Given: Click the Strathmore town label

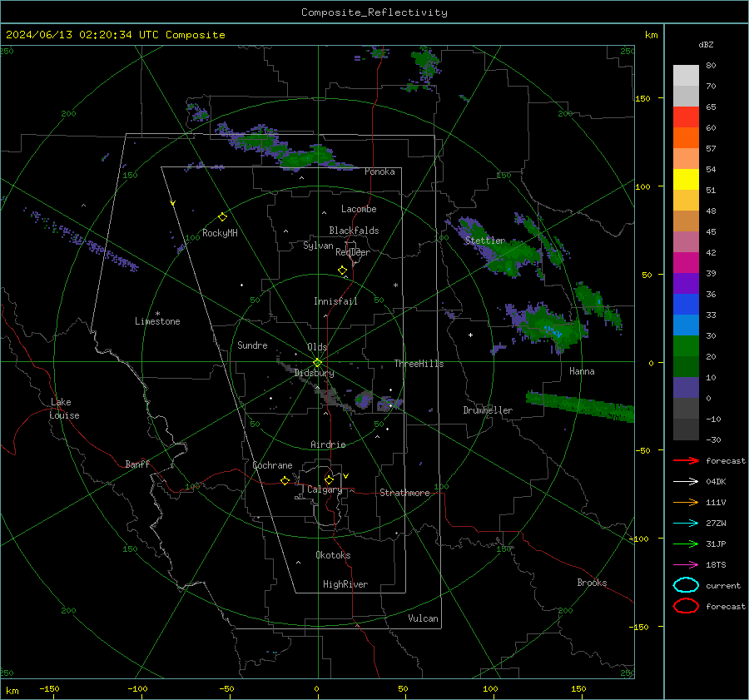Looking at the screenshot, I should tap(404, 493).
